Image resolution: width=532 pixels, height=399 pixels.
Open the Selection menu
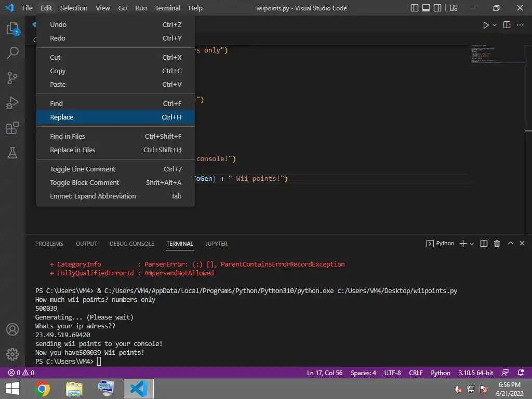pos(74,8)
